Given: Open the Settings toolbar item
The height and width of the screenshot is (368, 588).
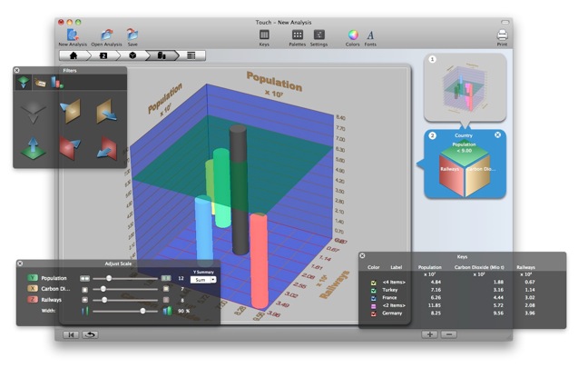Looking at the screenshot, I should pos(319,35).
